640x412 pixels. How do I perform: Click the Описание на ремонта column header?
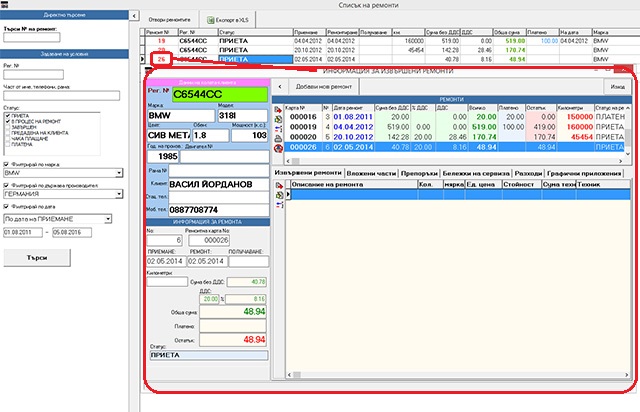point(354,185)
